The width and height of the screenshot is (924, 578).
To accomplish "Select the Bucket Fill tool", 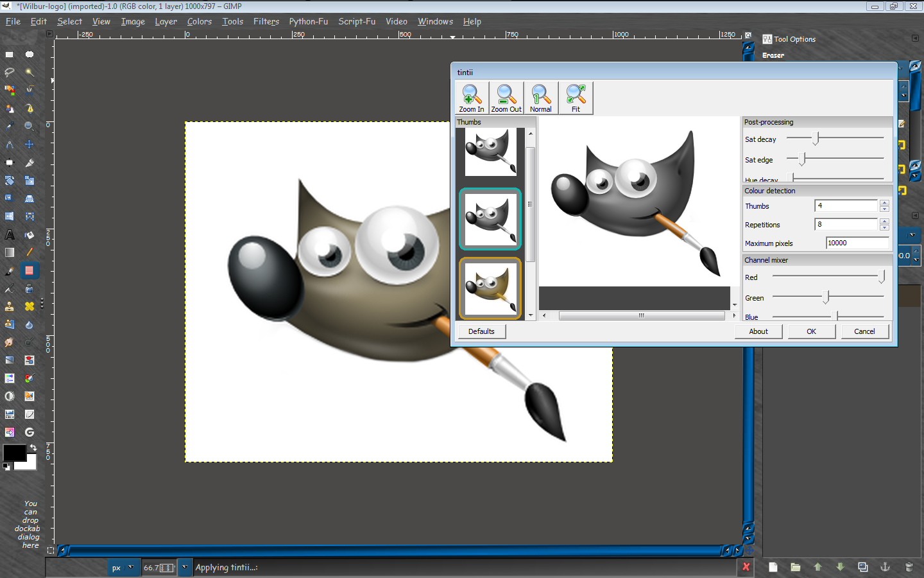I will (x=30, y=234).
